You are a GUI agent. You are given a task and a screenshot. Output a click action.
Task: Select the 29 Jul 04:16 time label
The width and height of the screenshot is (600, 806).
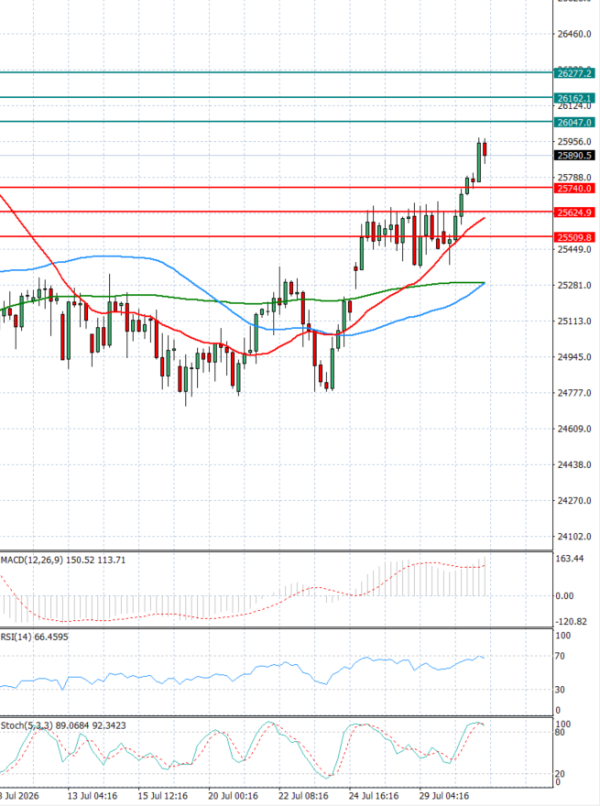(x=444, y=796)
